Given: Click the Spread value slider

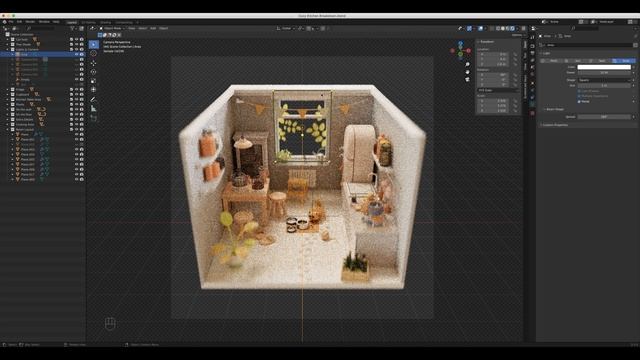Looking at the screenshot, I should click(x=604, y=117).
